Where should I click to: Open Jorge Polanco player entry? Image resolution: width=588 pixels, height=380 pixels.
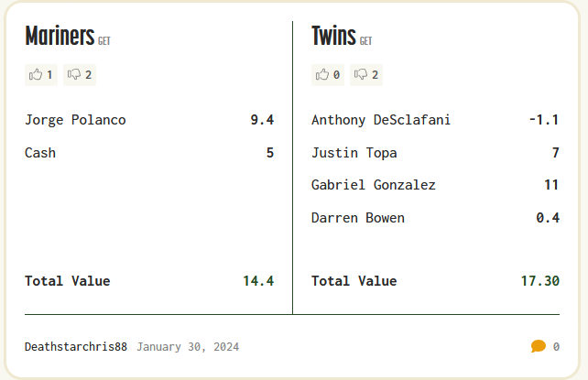pos(75,120)
